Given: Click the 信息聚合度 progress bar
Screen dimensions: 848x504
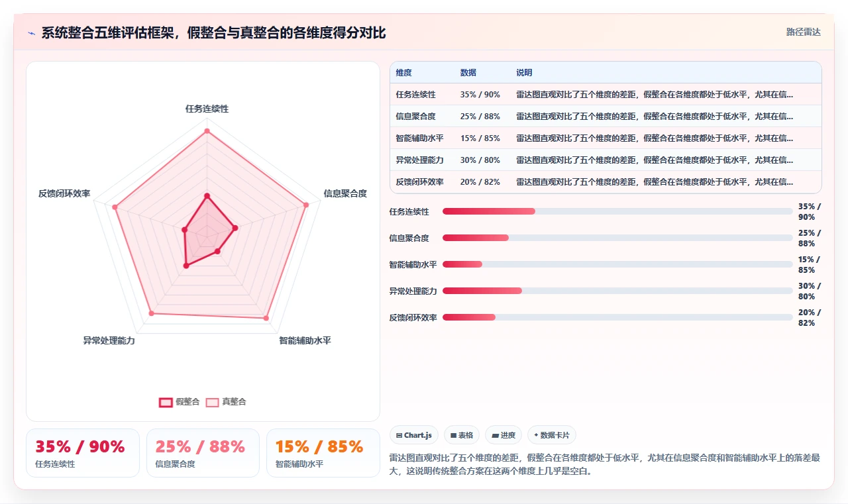Looking at the screenshot, I should click(617, 238).
